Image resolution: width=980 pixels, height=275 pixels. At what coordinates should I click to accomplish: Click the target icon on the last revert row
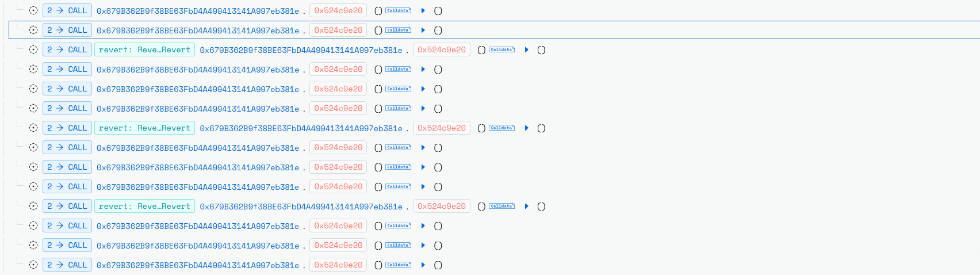33,206
